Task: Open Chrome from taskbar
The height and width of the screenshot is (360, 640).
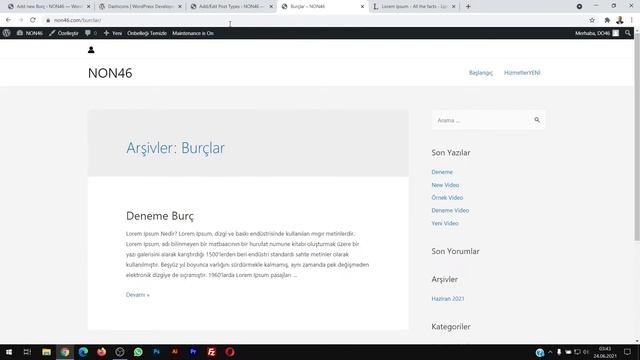Action: click(x=65, y=352)
